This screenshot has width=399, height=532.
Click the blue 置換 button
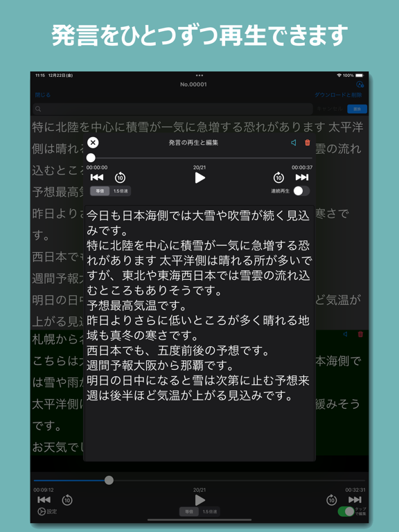point(357,109)
